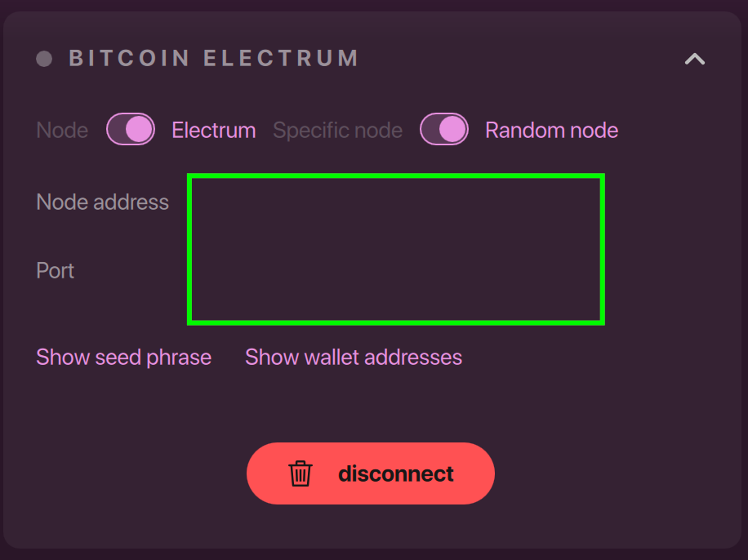Switch the Random node setting off
Image resolution: width=748 pixels, height=560 pixels.
444,129
